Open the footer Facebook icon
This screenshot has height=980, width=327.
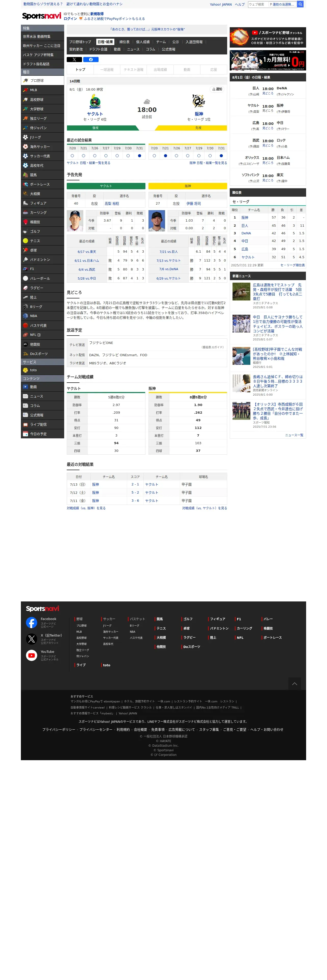pos(31,622)
